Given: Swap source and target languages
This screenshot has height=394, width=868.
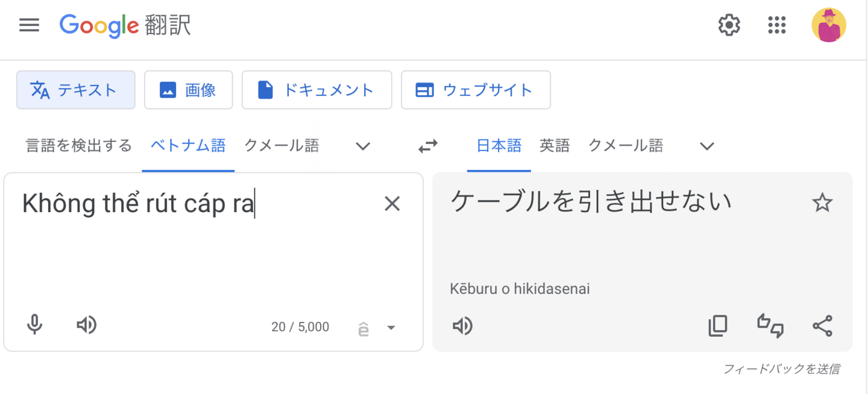Looking at the screenshot, I should coord(428,146).
